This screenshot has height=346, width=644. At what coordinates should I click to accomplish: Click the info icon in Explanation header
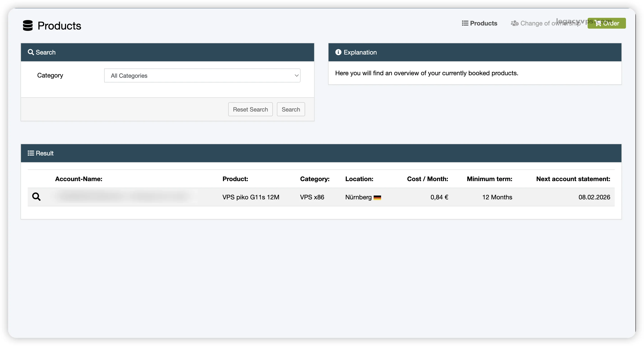tap(338, 52)
